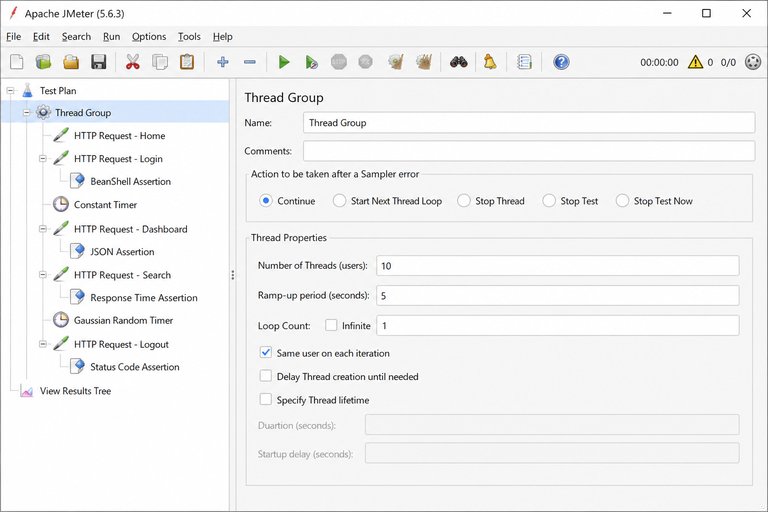Open the Help menu
768x512 pixels.
pos(223,37)
